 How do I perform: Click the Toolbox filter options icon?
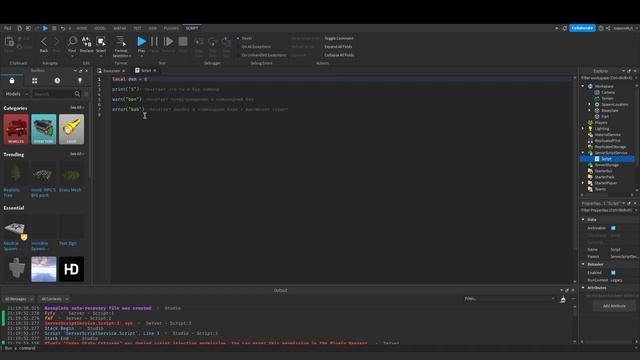coord(86,94)
